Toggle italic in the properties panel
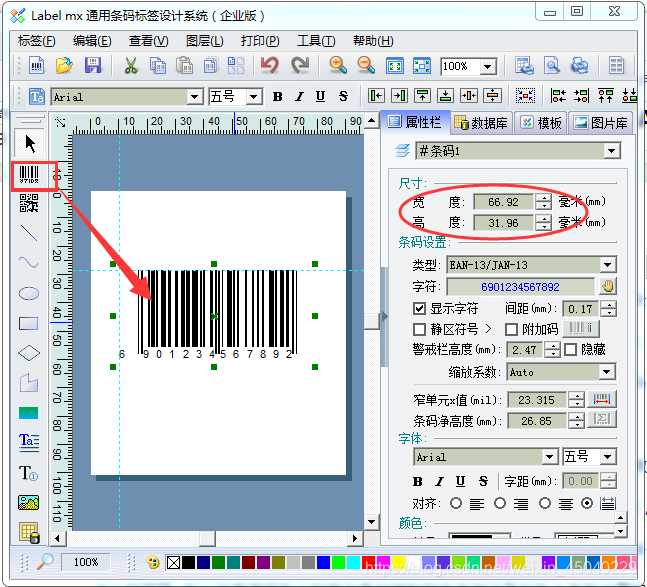Screen dimensions: 647x587 coord(440,481)
